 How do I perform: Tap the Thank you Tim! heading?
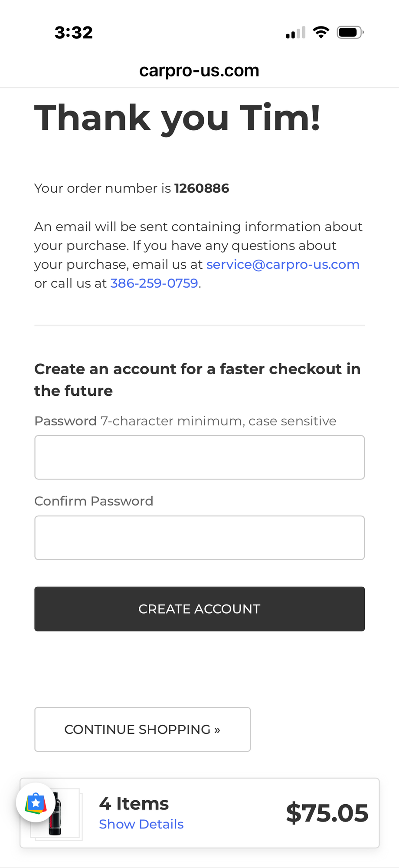coord(177,118)
